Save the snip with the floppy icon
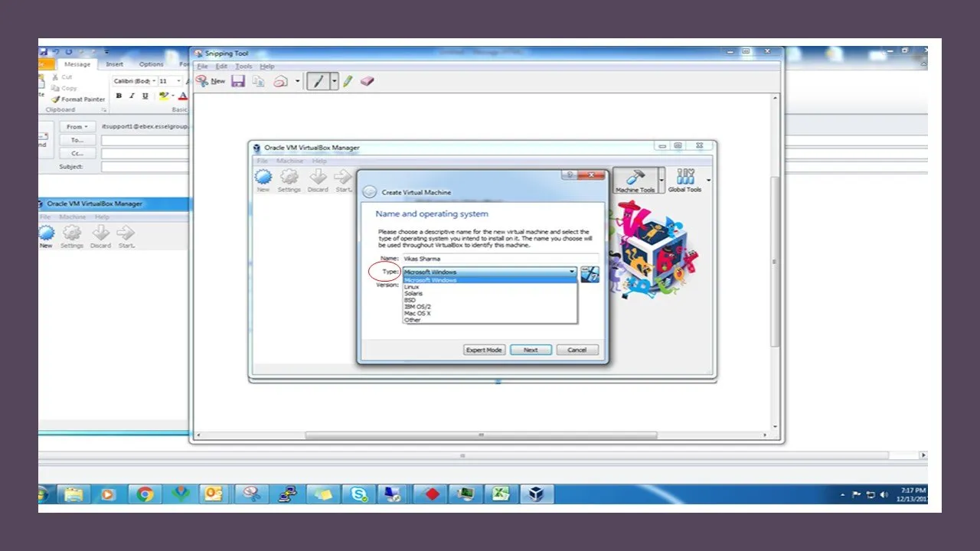Image resolution: width=980 pixels, height=551 pixels. [238, 80]
